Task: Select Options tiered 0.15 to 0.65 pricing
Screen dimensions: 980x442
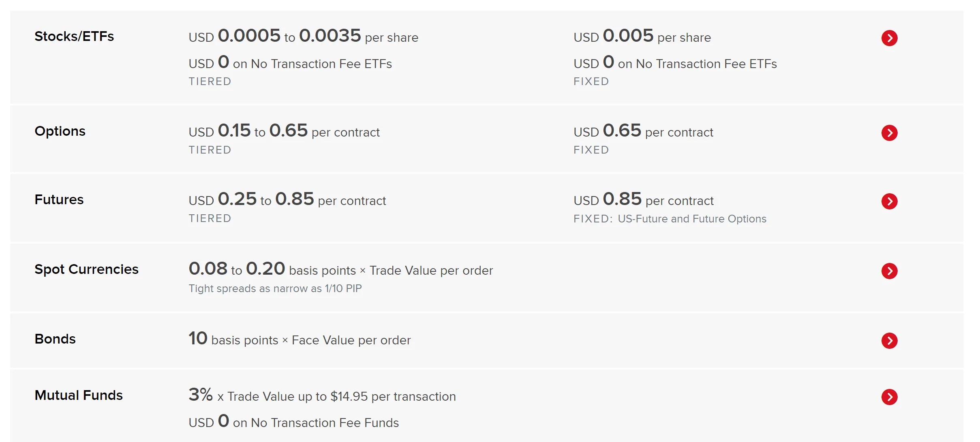Action: click(x=284, y=131)
